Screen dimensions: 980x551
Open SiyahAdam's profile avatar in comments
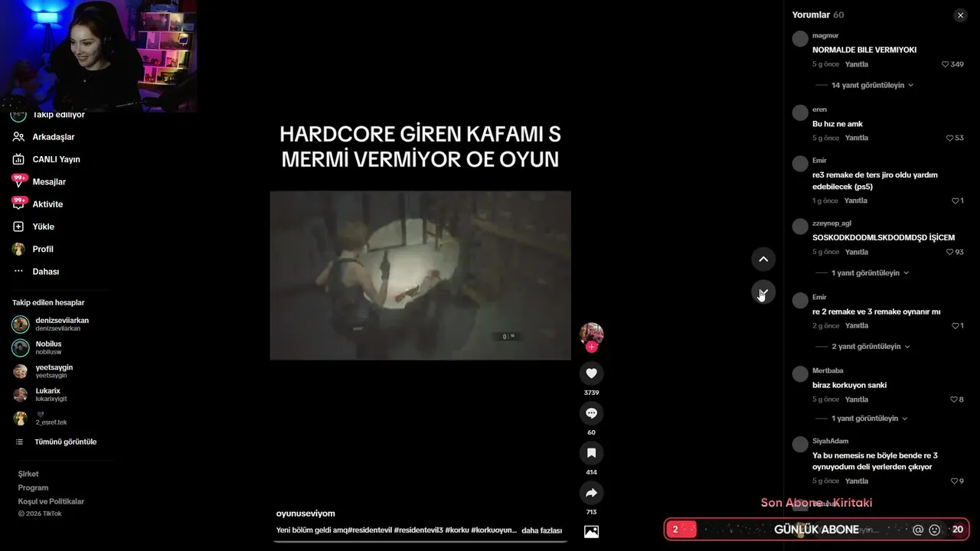click(800, 445)
